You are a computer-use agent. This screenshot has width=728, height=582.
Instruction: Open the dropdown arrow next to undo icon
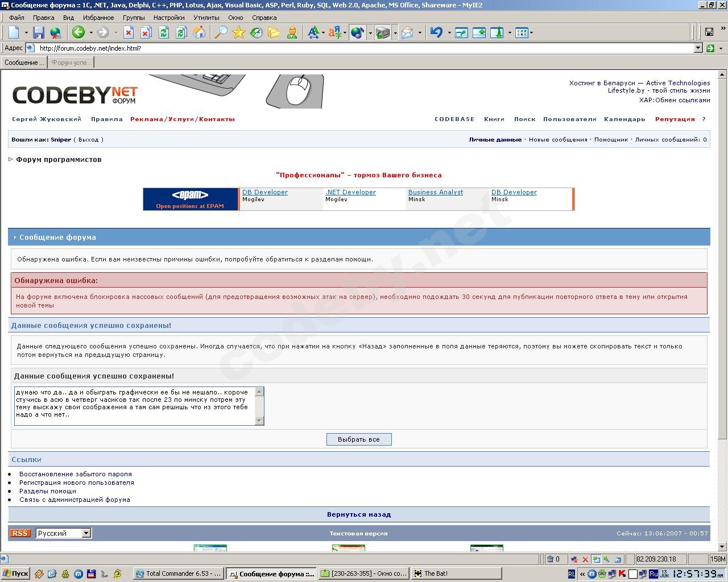click(x=449, y=32)
